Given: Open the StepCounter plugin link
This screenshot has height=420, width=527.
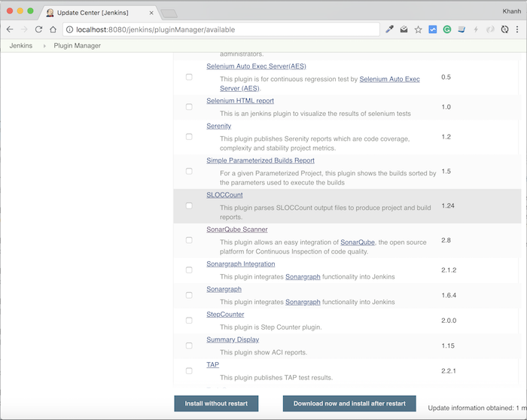Looking at the screenshot, I should (225, 315).
